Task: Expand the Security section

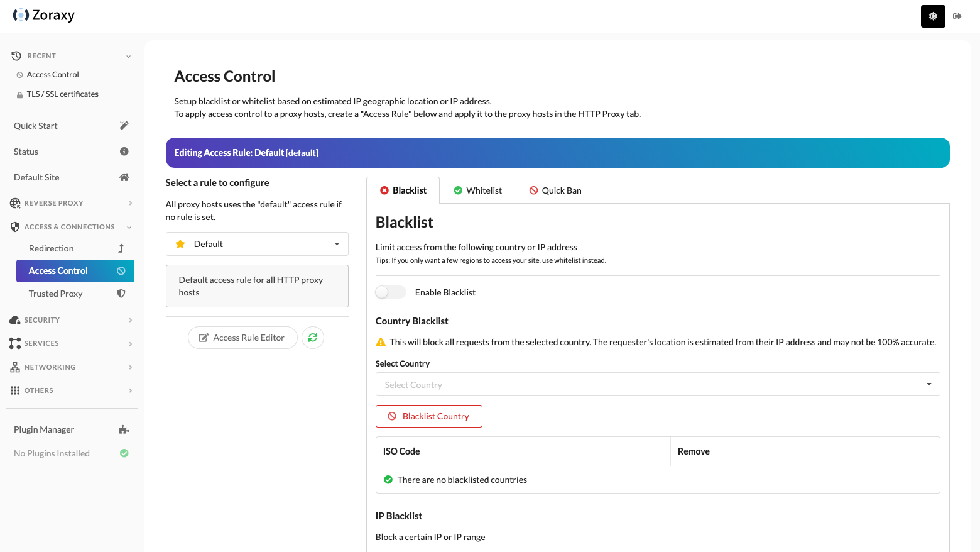Action: (72, 320)
